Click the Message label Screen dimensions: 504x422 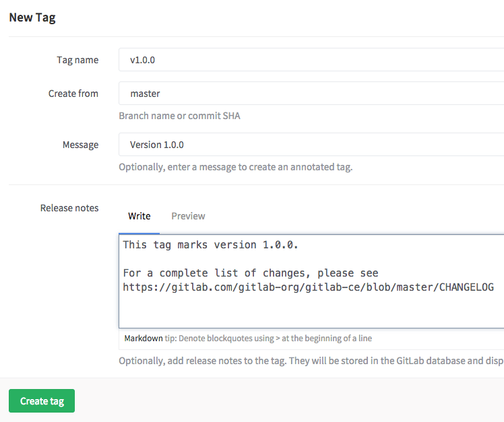(x=80, y=145)
